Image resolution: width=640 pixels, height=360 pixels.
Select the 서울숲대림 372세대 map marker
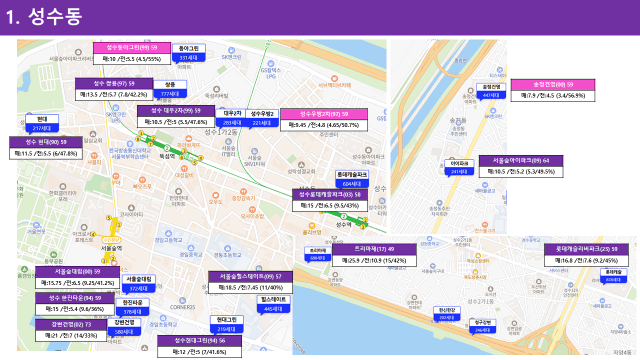(138, 284)
